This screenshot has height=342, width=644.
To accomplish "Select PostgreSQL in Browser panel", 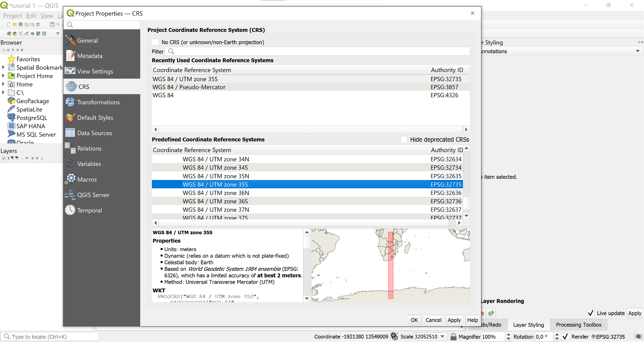I will 32,117.
